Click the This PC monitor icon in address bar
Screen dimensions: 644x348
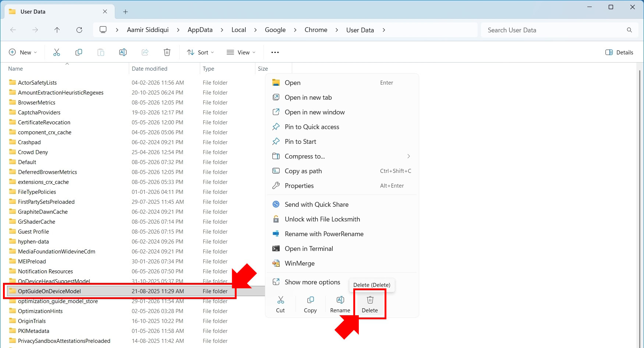(103, 30)
